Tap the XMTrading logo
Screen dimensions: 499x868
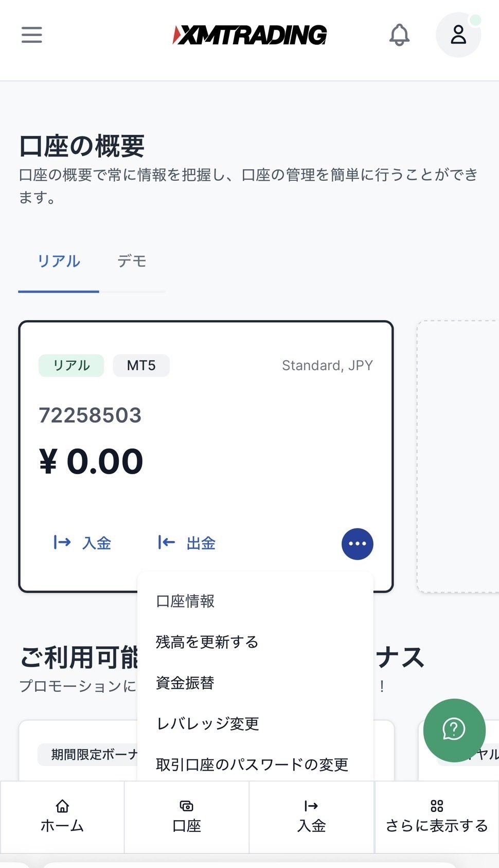point(249,35)
